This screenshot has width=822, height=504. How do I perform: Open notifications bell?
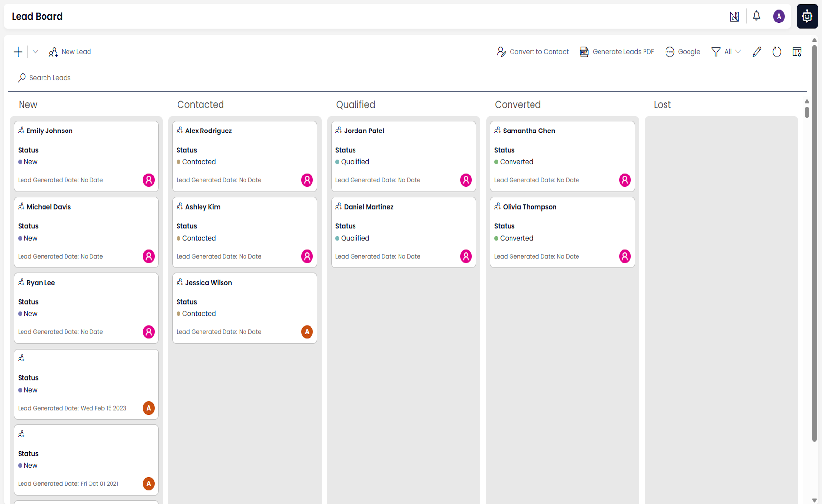point(756,16)
